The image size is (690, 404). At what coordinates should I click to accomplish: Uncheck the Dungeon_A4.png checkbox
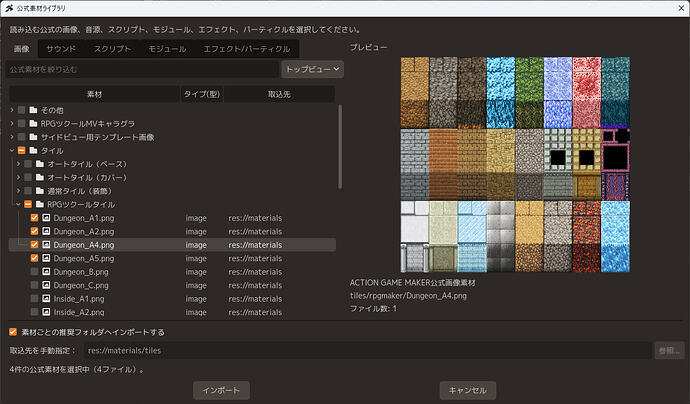[34, 245]
